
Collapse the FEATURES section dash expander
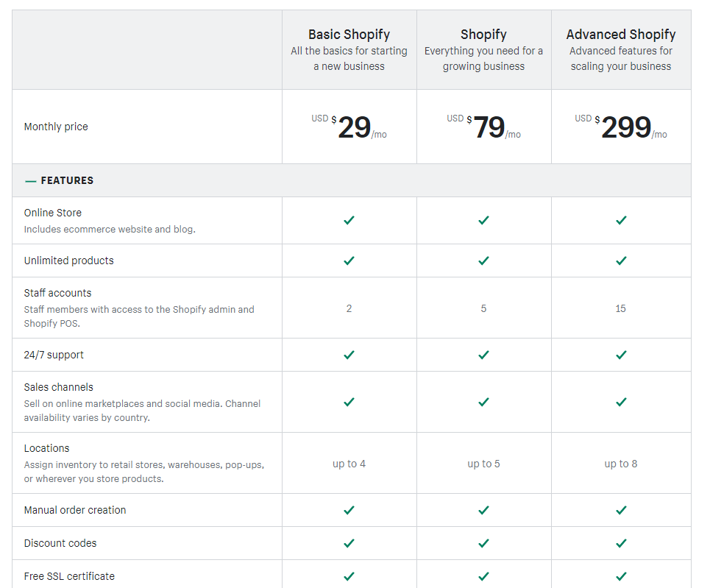pos(30,181)
